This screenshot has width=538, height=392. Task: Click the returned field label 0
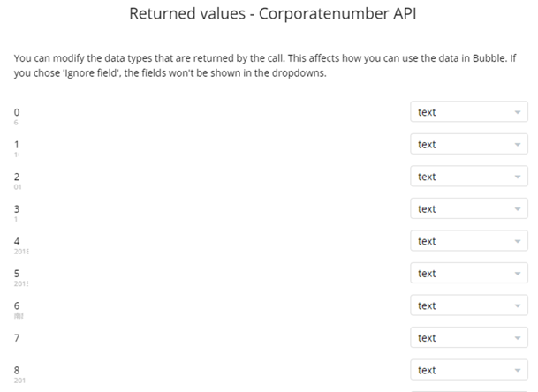17,112
